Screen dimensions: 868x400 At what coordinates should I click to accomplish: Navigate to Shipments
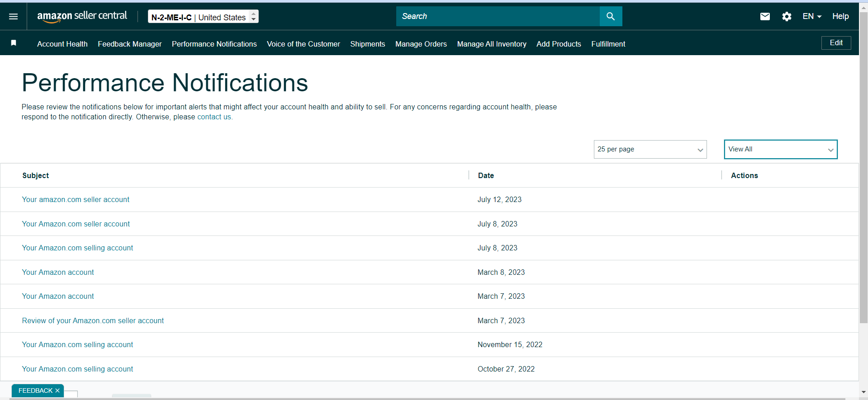pos(368,44)
